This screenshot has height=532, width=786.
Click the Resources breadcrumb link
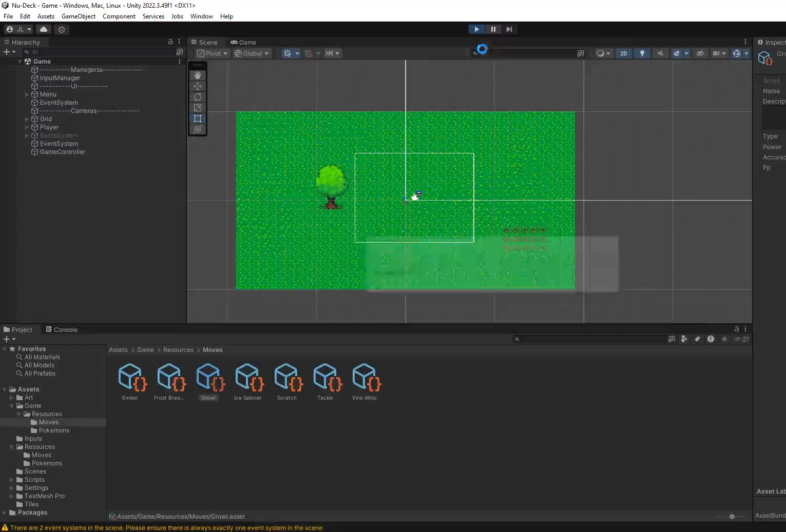pyautogui.click(x=178, y=350)
